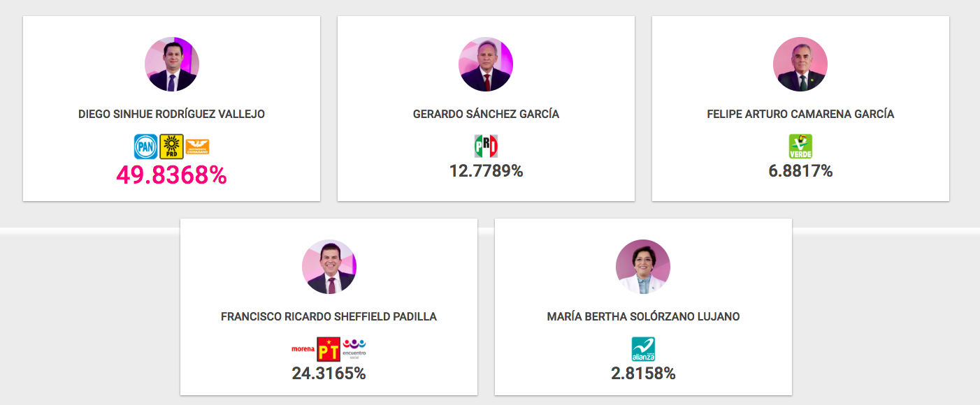Click the name Diego Sinhue Rodríguez Vallejo
980x405 pixels.
(x=172, y=114)
